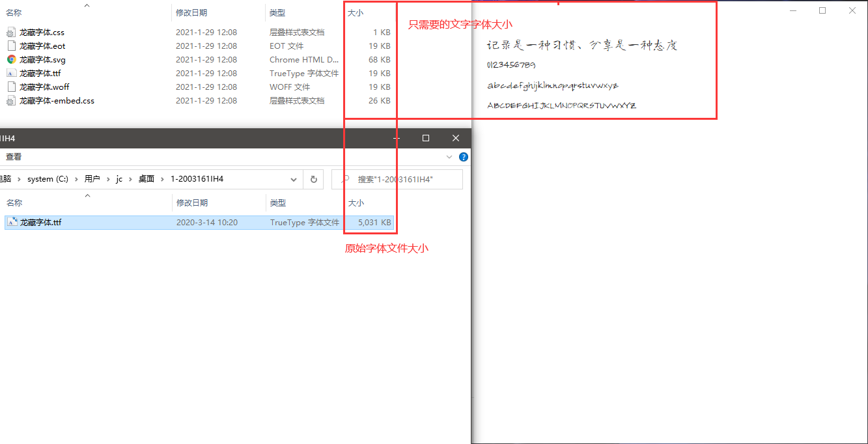This screenshot has width=868, height=444.
Task: Sort by 修改日期 in the 1-2003161IH4 window
Action: coord(191,203)
